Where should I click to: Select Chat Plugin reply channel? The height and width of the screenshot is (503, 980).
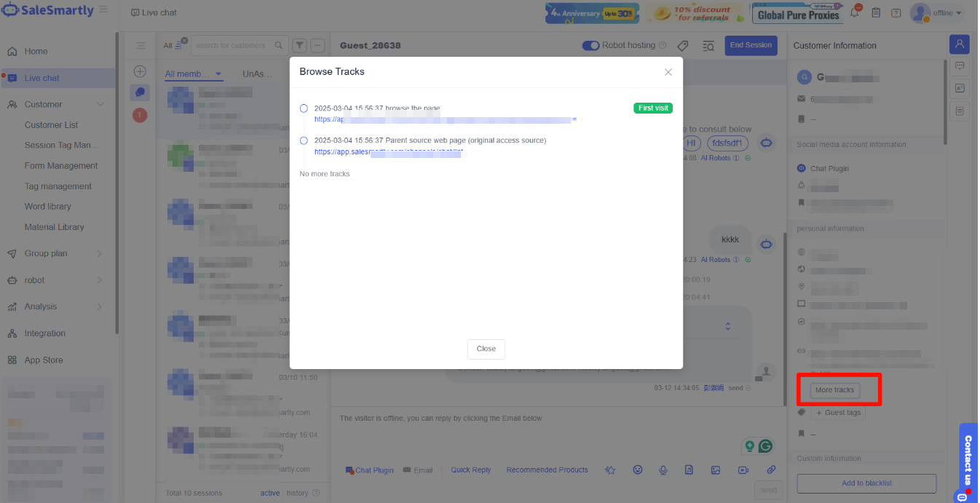tap(369, 470)
